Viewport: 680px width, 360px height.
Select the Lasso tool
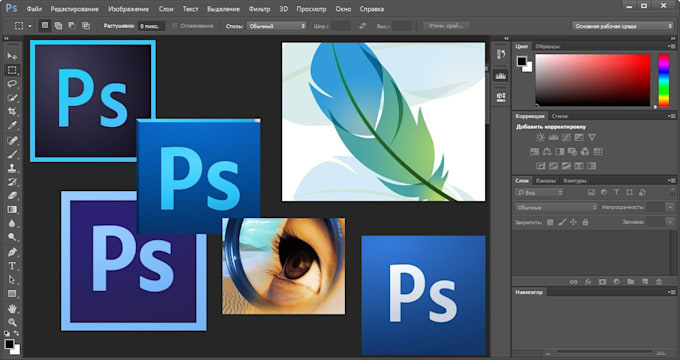[12, 84]
